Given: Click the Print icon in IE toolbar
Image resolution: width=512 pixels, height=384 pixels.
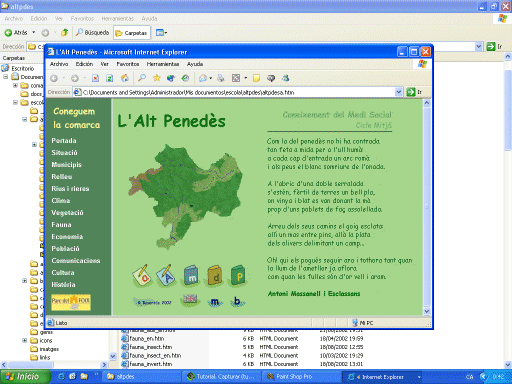Looking at the screenshot, I should click(221, 78).
